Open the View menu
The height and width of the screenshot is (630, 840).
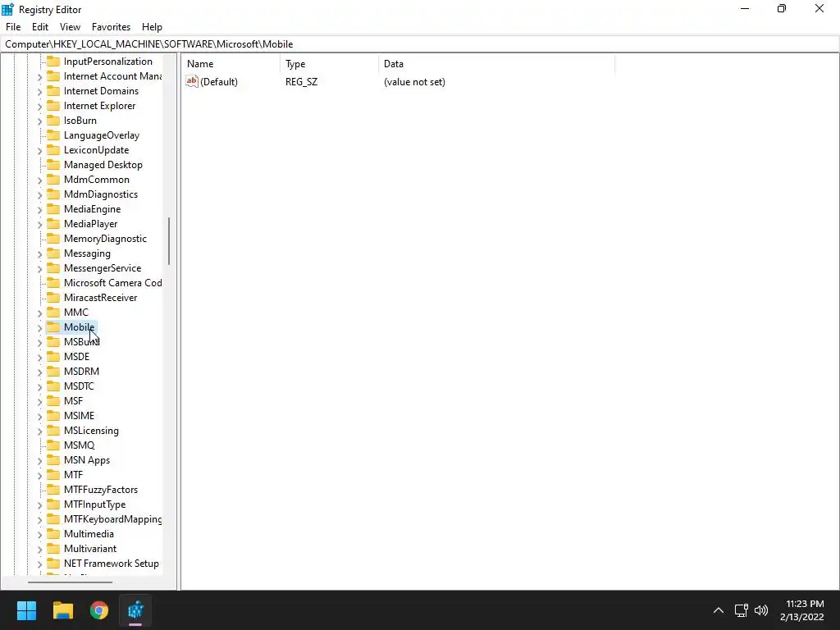pos(70,27)
